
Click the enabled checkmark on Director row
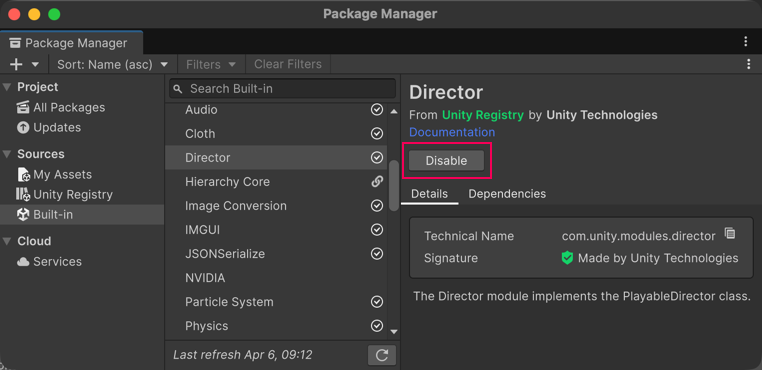coord(377,158)
